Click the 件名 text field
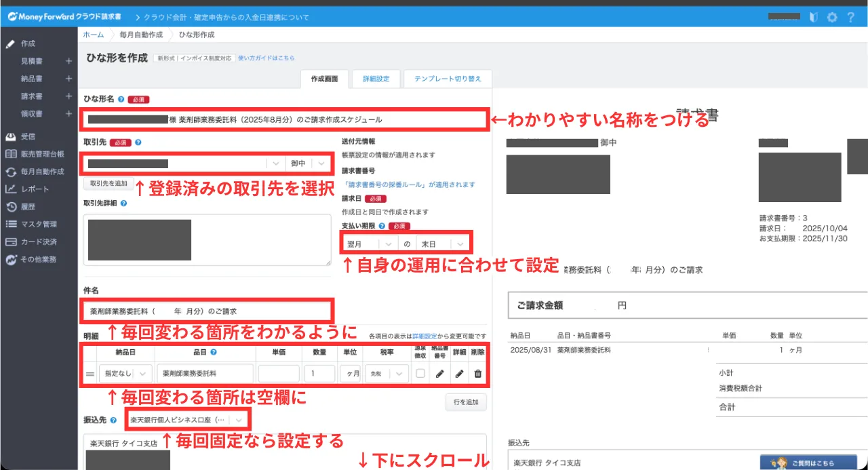This screenshot has height=470, width=868. (208, 311)
